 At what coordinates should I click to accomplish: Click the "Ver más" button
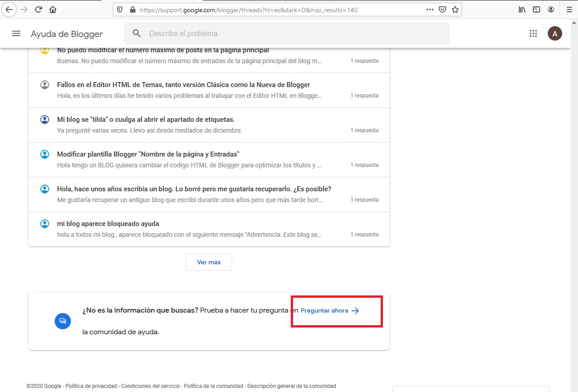pos(209,262)
